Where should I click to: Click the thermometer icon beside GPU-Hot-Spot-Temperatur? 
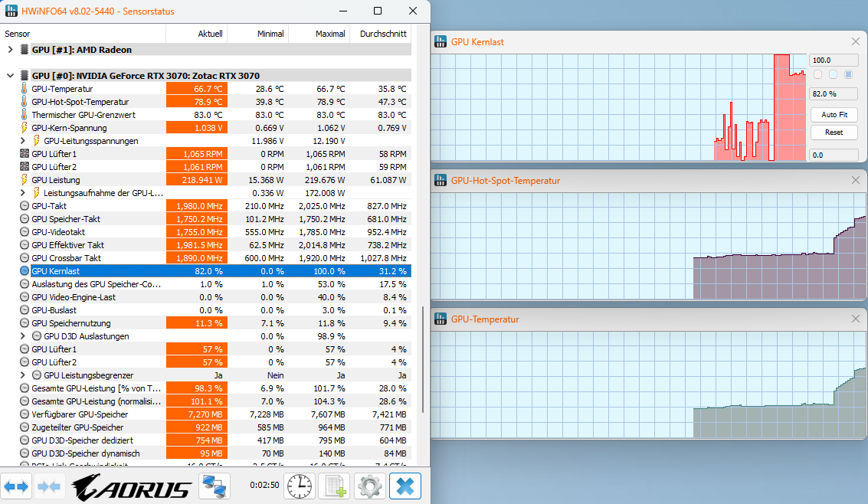pyautogui.click(x=24, y=102)
